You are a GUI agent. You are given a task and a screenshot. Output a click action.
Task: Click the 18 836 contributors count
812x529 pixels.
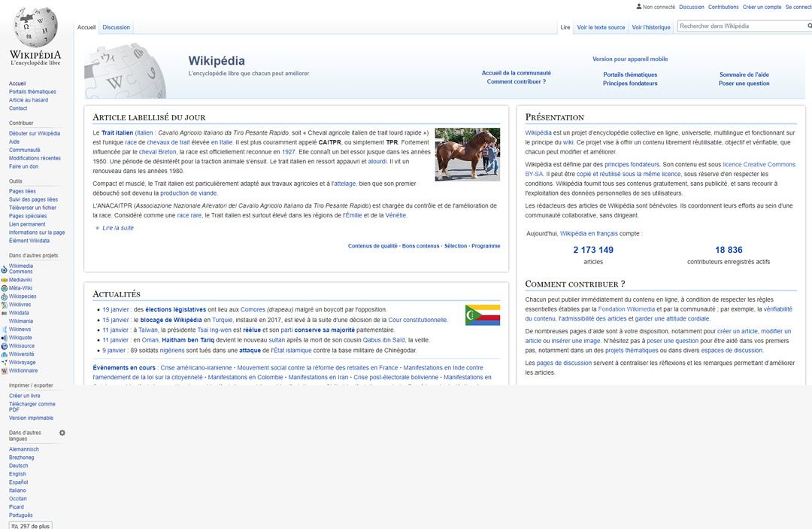click(729, 250)
